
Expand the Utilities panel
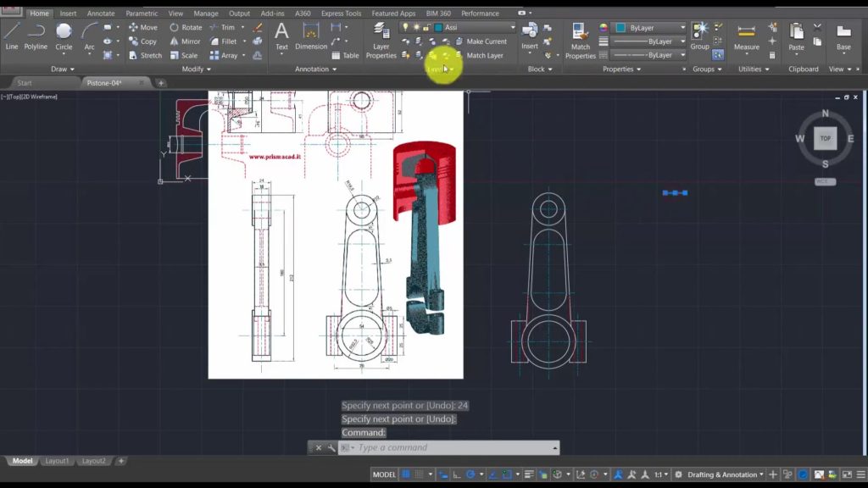click(x=754, y=69)
